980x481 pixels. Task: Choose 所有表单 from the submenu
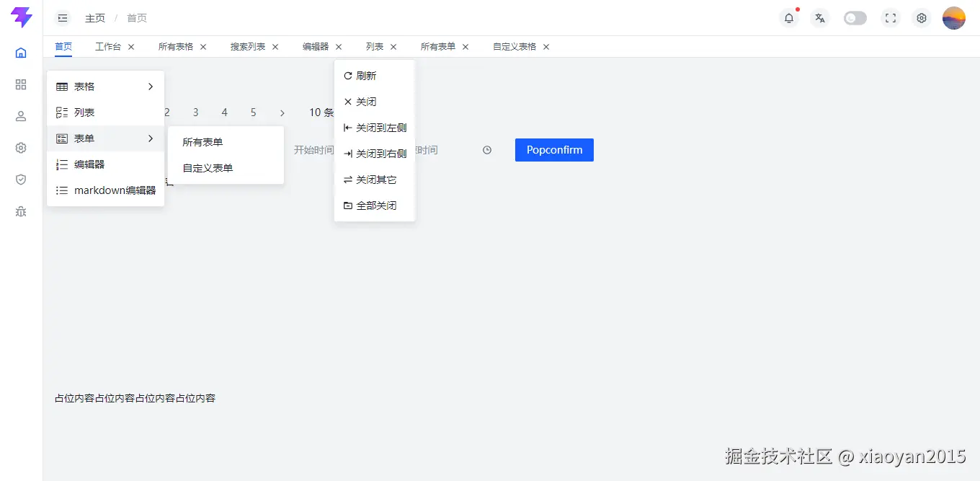[x=226, y=142]
